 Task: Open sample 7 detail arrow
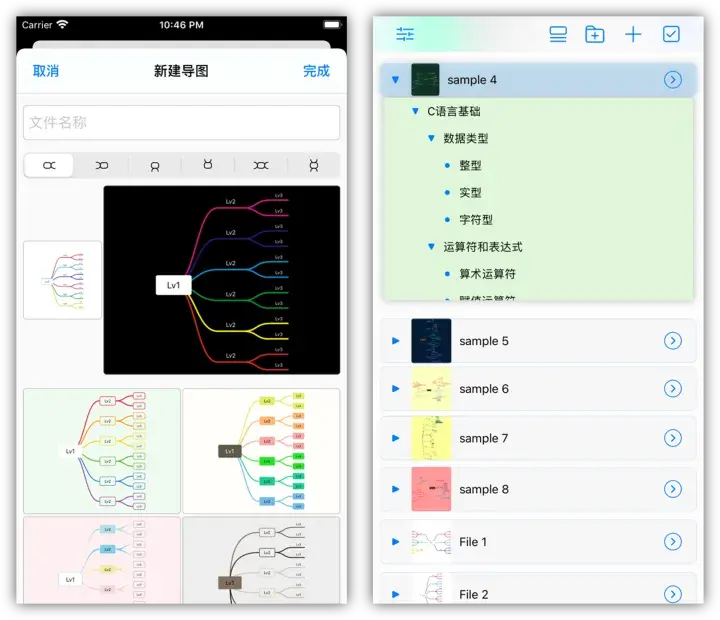pos(673,438)
